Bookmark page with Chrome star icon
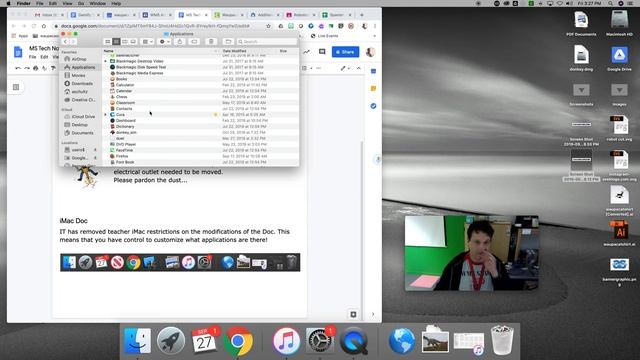640x360 pixels. click(268, 26)
